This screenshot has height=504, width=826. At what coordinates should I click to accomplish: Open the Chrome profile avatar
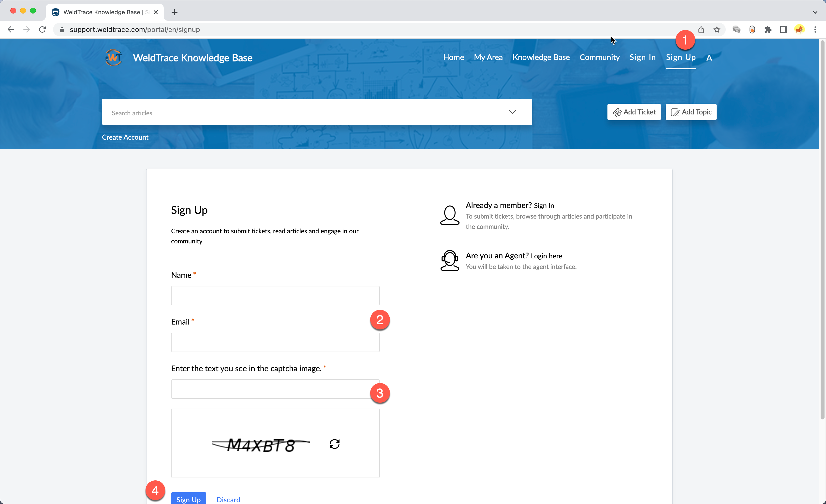point(799,30)
